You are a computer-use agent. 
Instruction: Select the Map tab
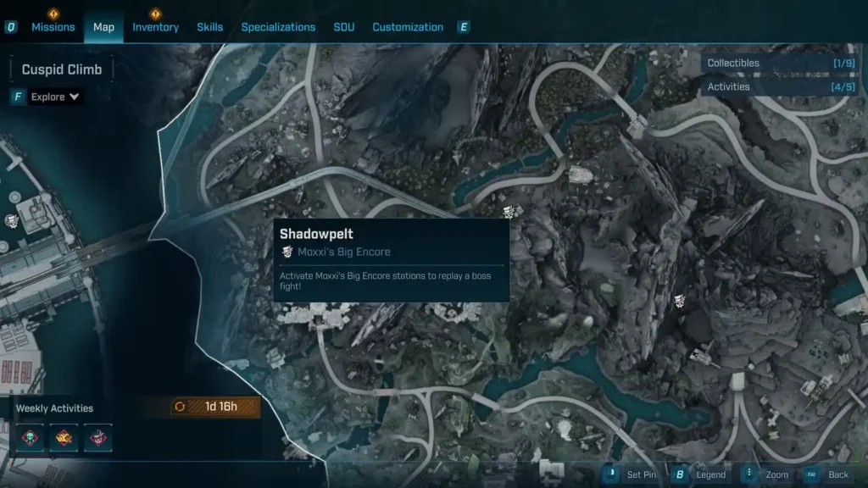(x=103, y=27)
